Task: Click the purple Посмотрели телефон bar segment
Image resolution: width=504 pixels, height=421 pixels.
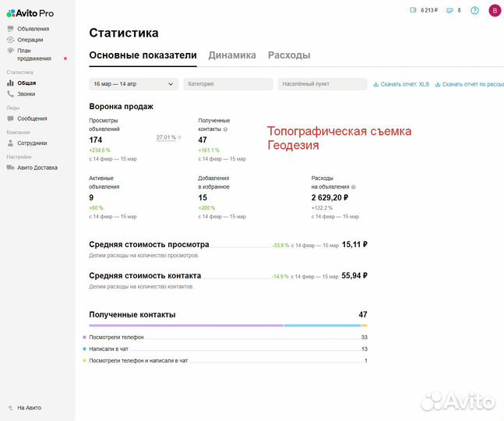Action: 186,325
